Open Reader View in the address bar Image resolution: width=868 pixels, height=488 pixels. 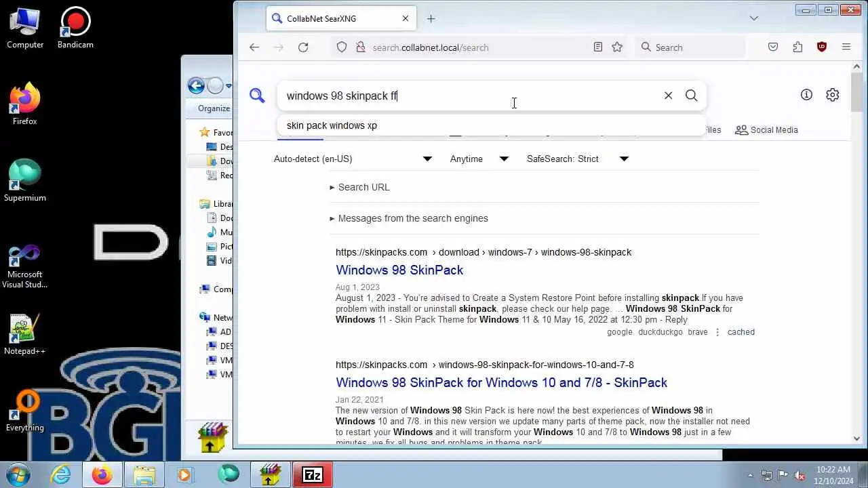[598, 47]
